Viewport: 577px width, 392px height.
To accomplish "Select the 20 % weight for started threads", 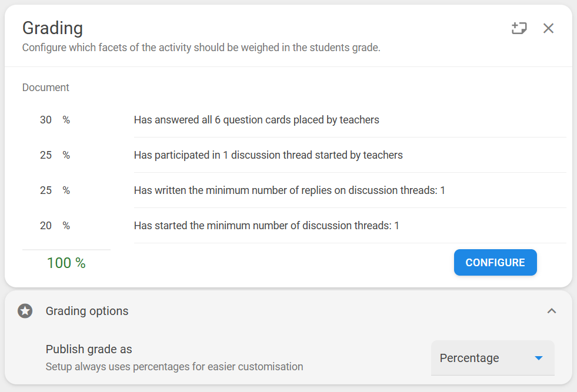I will click(55, 226).
